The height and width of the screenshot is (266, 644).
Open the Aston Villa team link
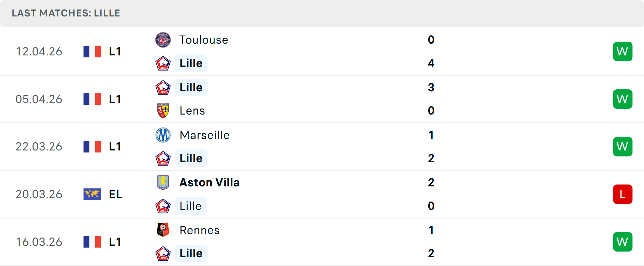point(209,182)
